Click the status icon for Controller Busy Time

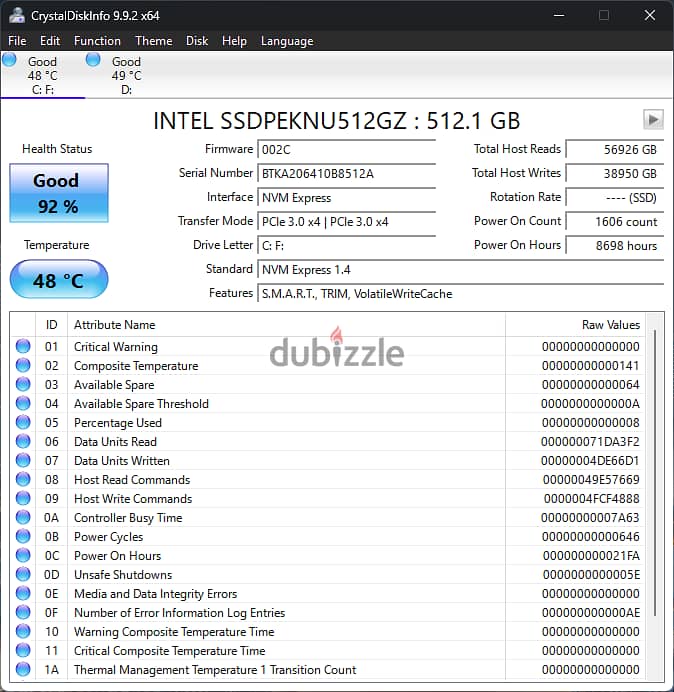(x=23, y=517)
